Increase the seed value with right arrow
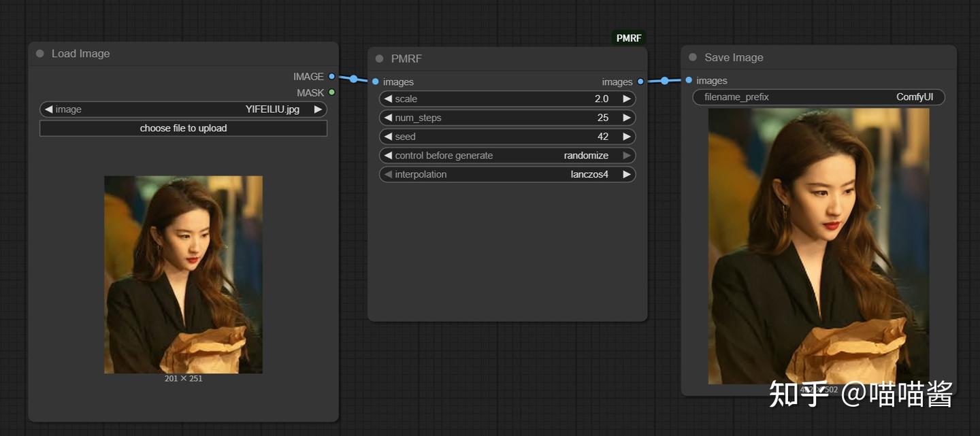Image resolution: width=980 pixels, height=436 pixels. [x=626, y=137]
